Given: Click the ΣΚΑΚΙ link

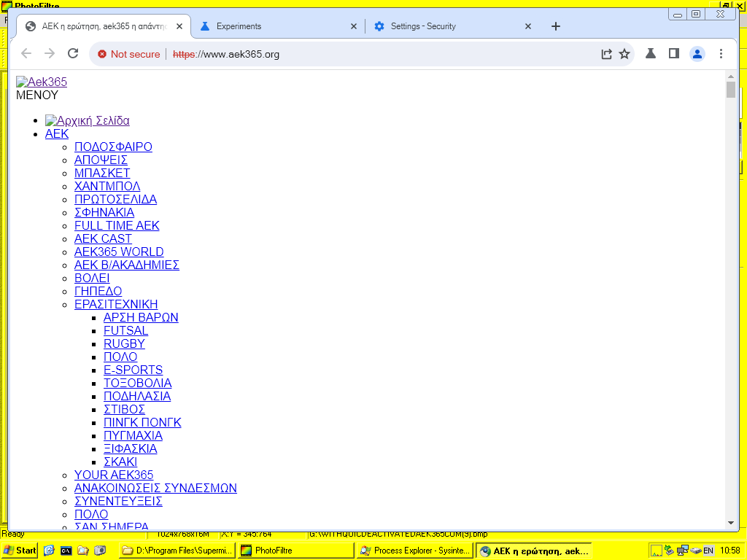Looking at the screenshot, I should pos(120,462).
